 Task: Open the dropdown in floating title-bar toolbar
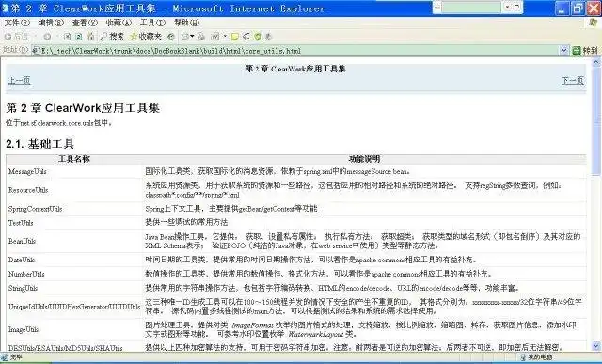click(x=508, y=7)
